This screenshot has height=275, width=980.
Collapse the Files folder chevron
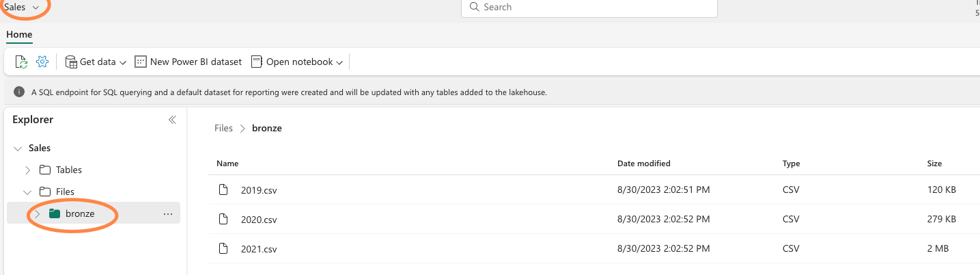[27, 192]
